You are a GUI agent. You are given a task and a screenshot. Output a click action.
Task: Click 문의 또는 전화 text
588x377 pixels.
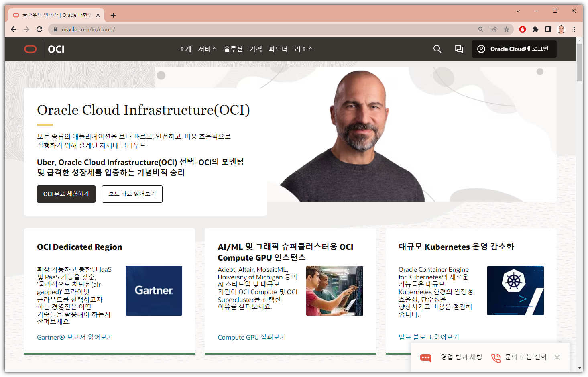click(526, 357)
